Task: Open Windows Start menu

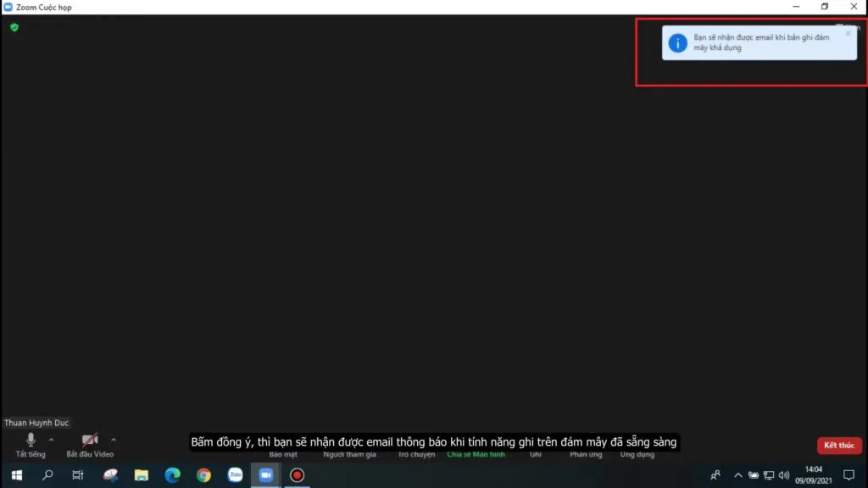Action: pyautogui.click(x=16, y=475)
